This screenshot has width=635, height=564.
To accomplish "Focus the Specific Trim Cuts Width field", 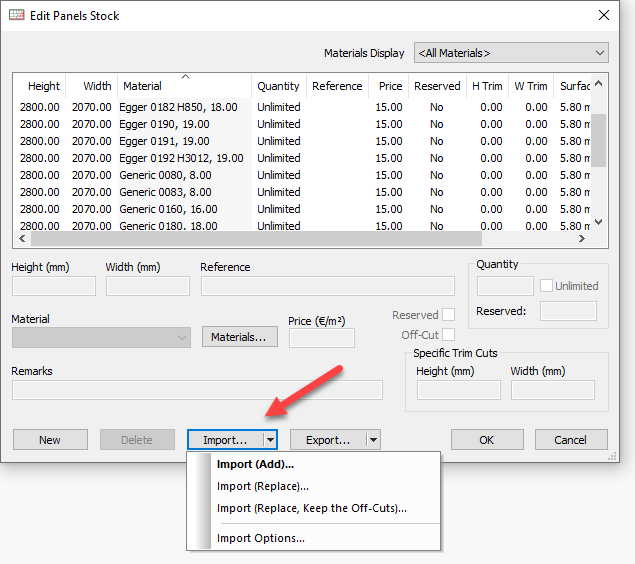I will [553, 390].
